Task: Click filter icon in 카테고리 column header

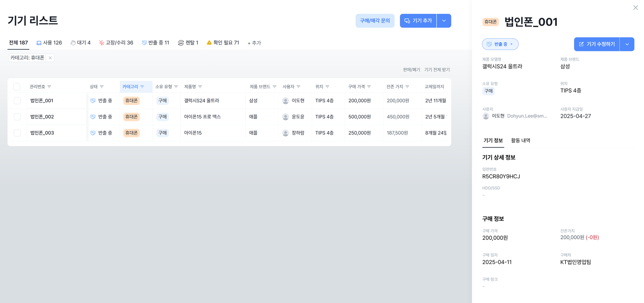Action: point(142,87)
